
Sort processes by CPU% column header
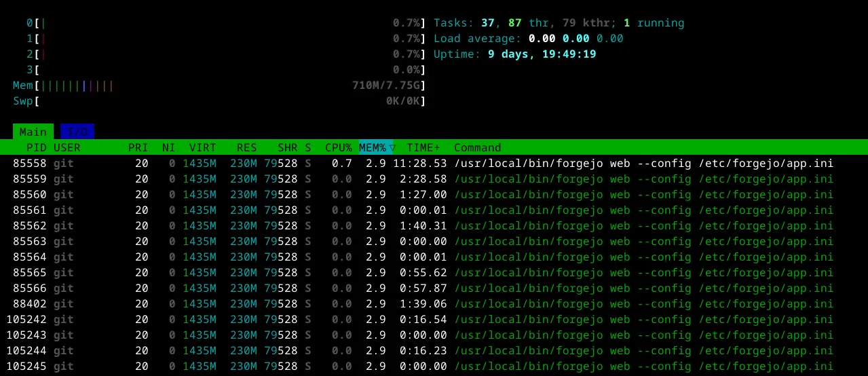pos(338,147)
